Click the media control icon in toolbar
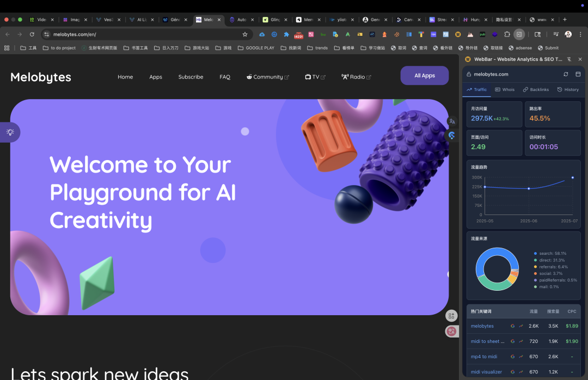 (x=556, y=34)
